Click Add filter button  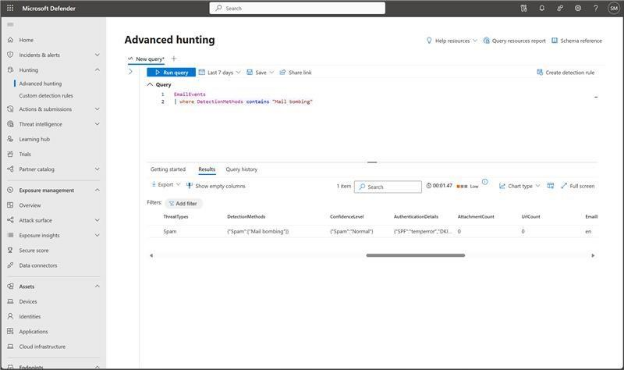[183, 203]
